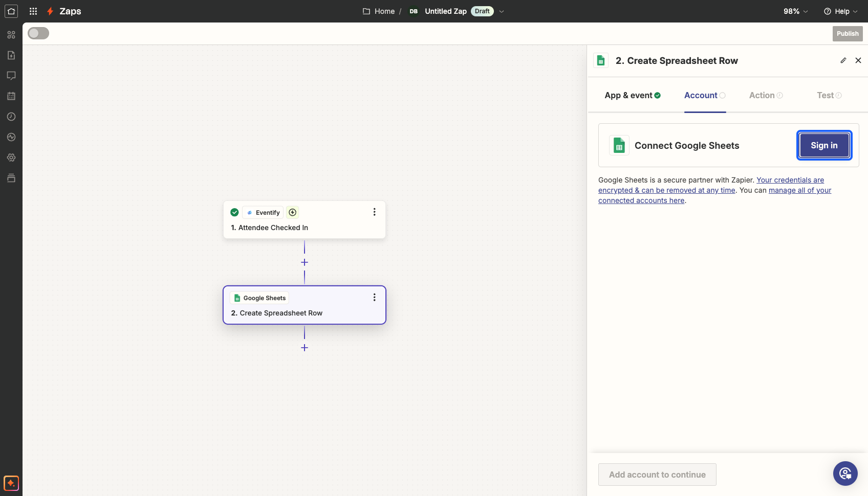868x496 pixels.
Task: Expand the Untitled Zap dropdown chevron
Action: 502,11
